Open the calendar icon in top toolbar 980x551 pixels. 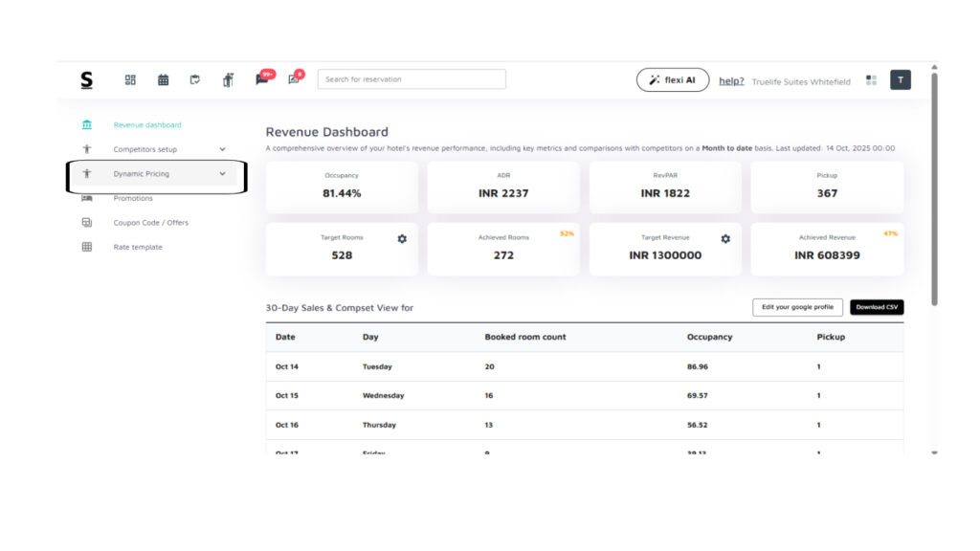pos(164,80)
